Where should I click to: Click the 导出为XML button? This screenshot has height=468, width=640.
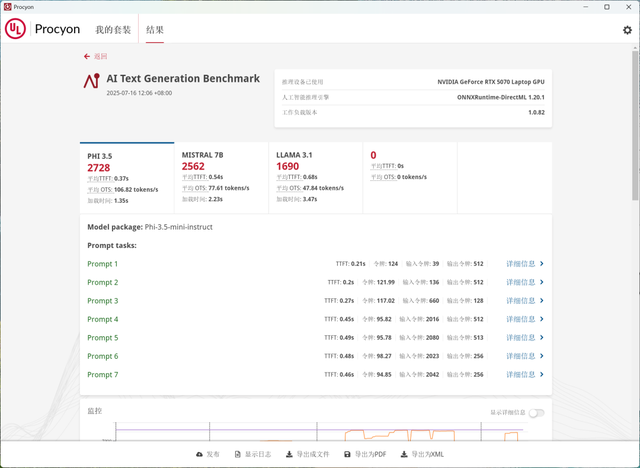tap(422, 454)
